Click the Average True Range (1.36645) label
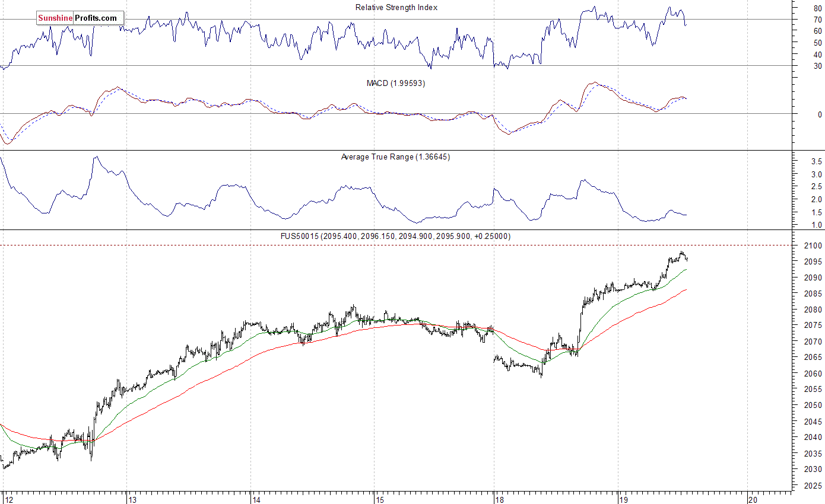The image size is (825, 504). click(396, 157)
